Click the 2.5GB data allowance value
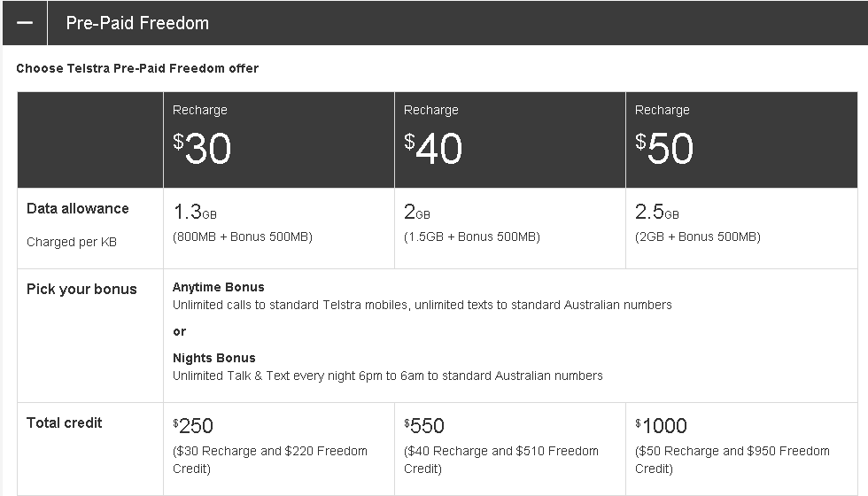868x496 pixels. pos(657,213)
